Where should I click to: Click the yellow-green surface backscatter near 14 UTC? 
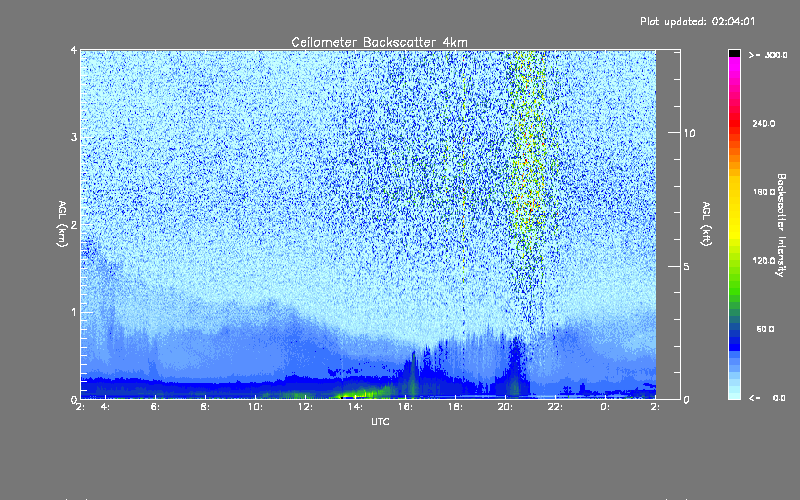coord(360,393)
